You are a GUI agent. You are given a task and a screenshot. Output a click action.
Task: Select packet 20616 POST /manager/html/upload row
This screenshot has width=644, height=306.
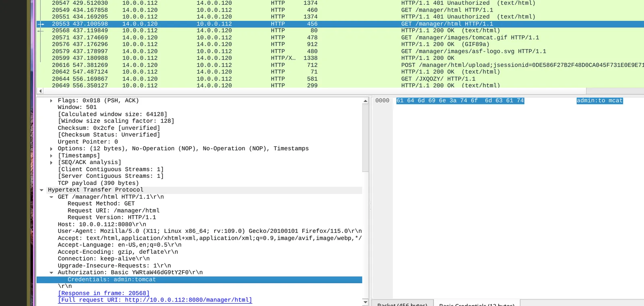click(x=340, y=65)
